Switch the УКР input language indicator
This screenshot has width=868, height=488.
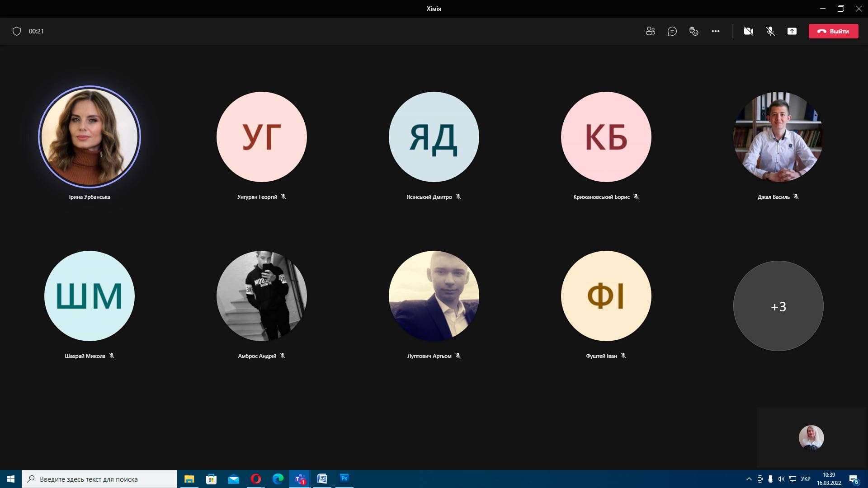[805, 479]
